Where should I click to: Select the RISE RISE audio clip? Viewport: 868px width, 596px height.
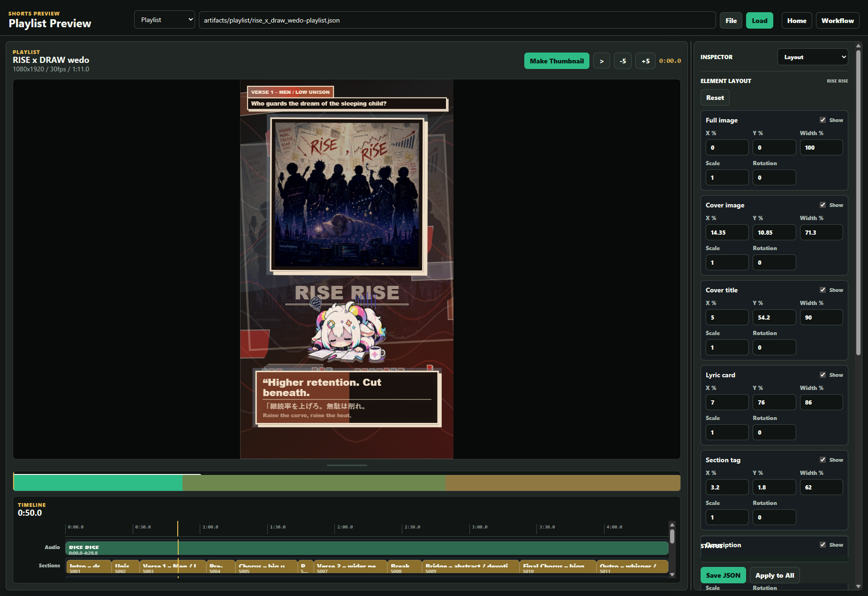click(367, 548)
